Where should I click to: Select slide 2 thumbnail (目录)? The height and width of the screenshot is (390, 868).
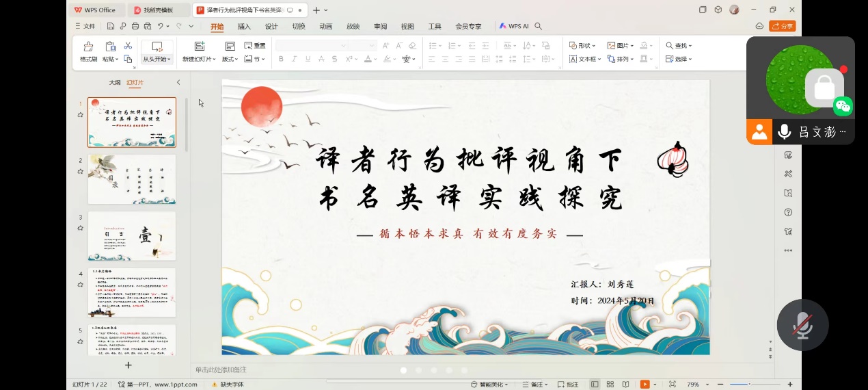(x=132, y=179)
